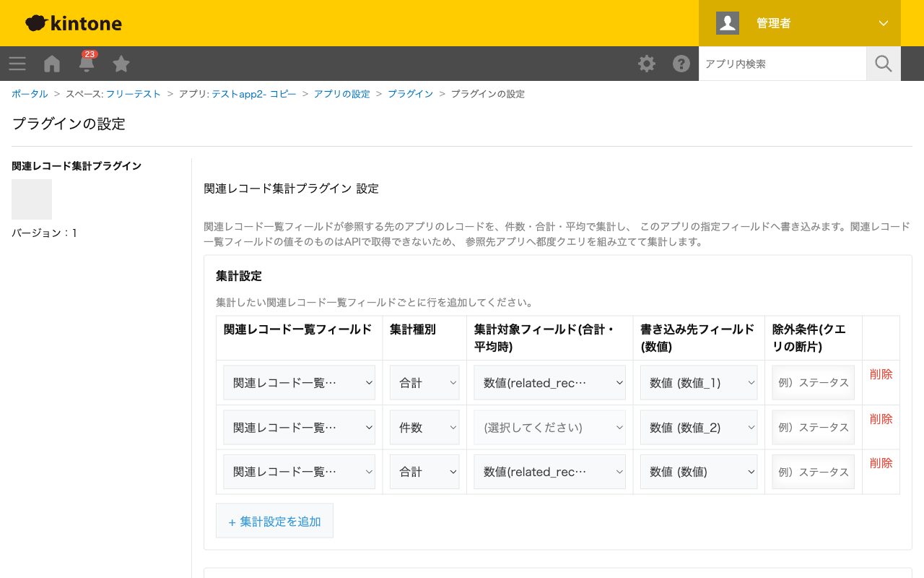Open the 件数 aggregation type dropdown
The height and width of the screenshot is (578, 924).
(424, 428)
